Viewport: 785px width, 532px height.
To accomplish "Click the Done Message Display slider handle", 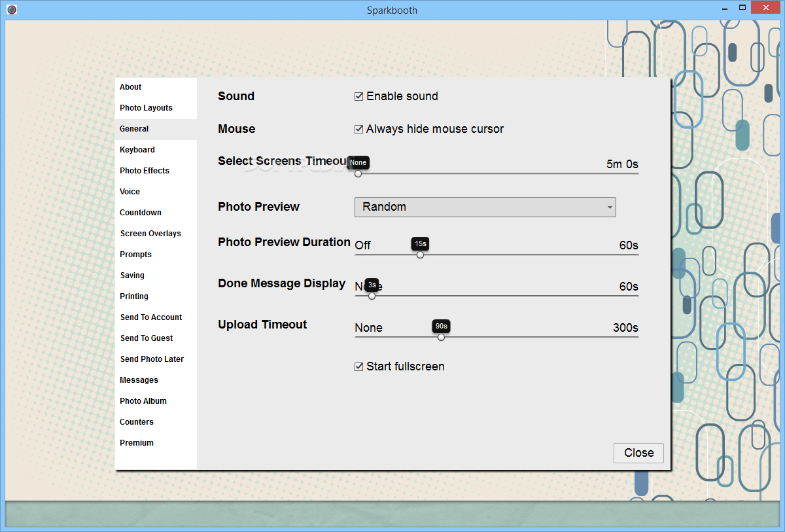I will pyautogui.click(x=372, y=296).
